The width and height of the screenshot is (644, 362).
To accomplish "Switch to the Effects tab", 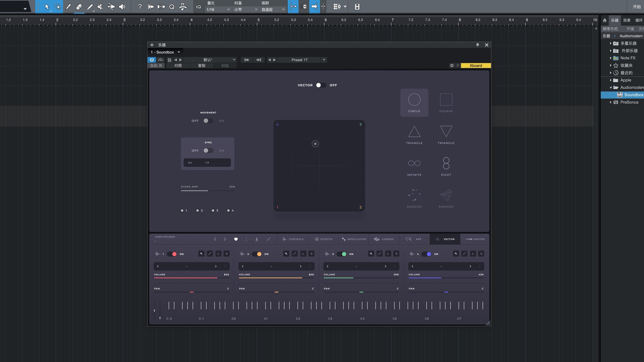I will [323, 239].
